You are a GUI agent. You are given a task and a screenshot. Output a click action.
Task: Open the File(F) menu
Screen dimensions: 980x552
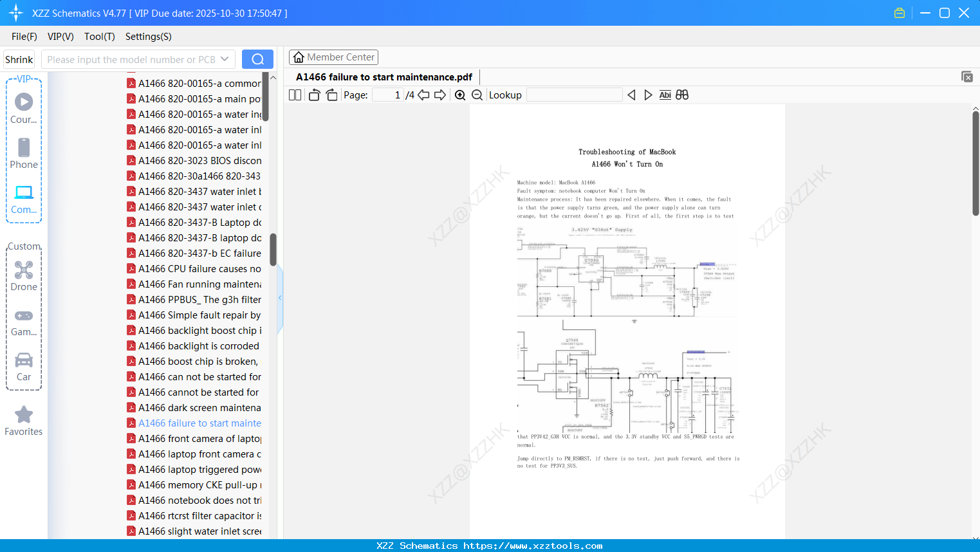click(x=24, y=37)
